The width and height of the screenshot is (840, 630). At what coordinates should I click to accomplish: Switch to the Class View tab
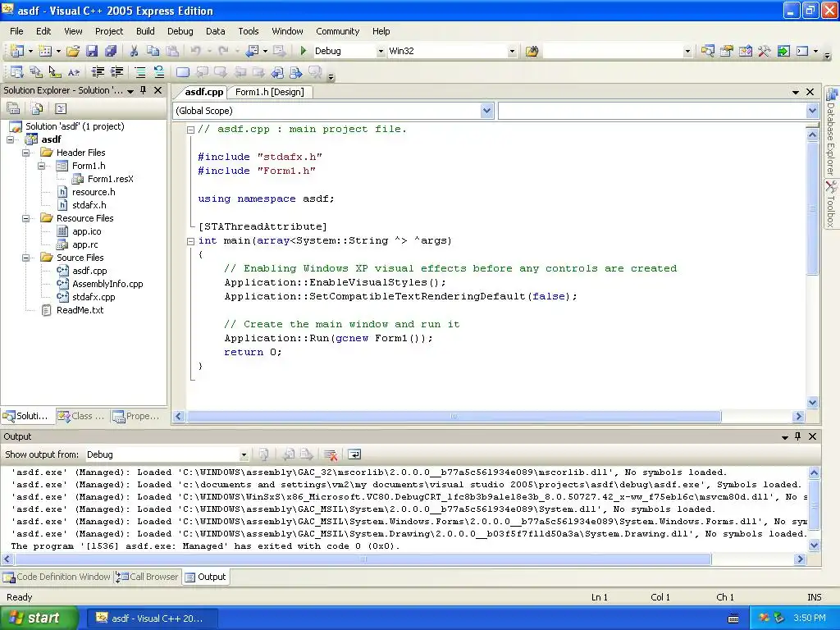82,416
